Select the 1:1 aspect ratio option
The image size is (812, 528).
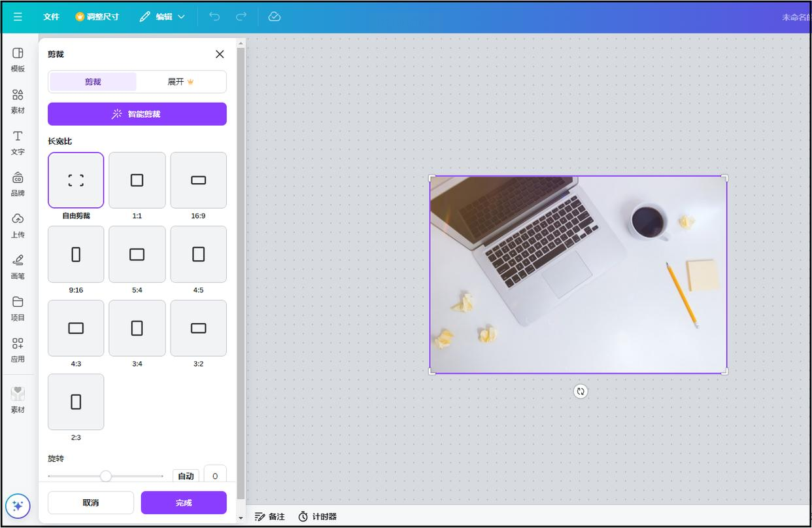pos(137,181)
